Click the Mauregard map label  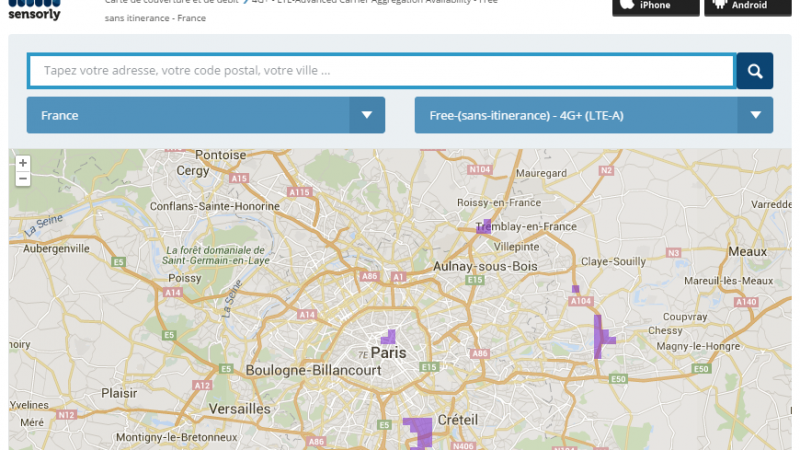pos(541,173)
